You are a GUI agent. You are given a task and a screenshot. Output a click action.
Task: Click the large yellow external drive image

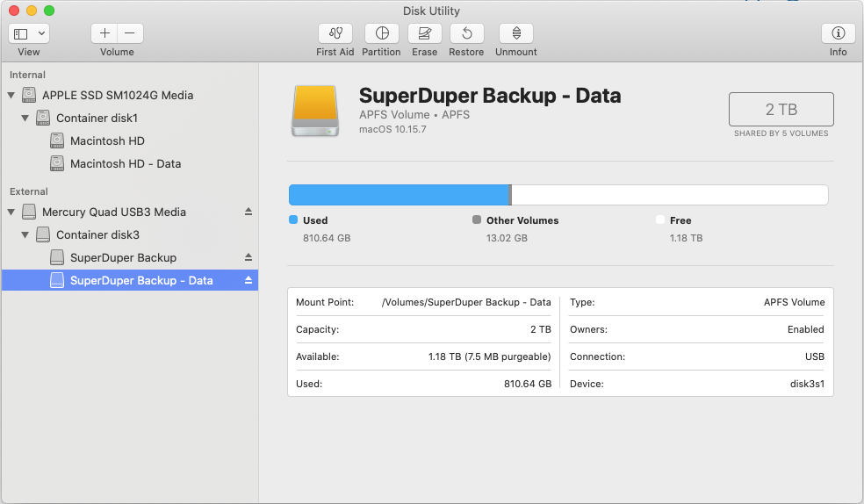pos(315,111)
